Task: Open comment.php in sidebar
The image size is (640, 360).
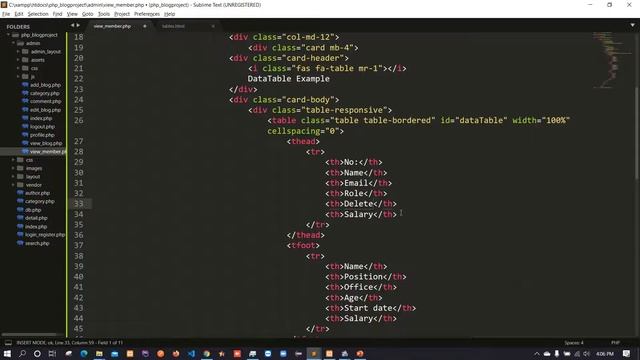Action: pos(45,102)
